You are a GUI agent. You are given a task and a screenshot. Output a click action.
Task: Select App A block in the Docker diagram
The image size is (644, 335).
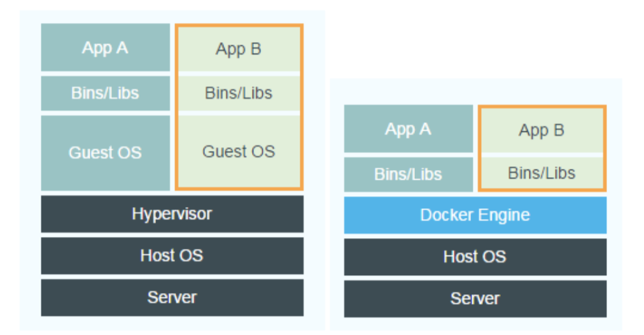point(409,129)
